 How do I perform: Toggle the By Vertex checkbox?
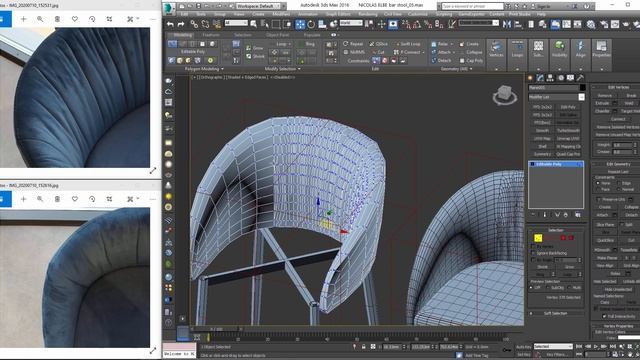(533, 247)
